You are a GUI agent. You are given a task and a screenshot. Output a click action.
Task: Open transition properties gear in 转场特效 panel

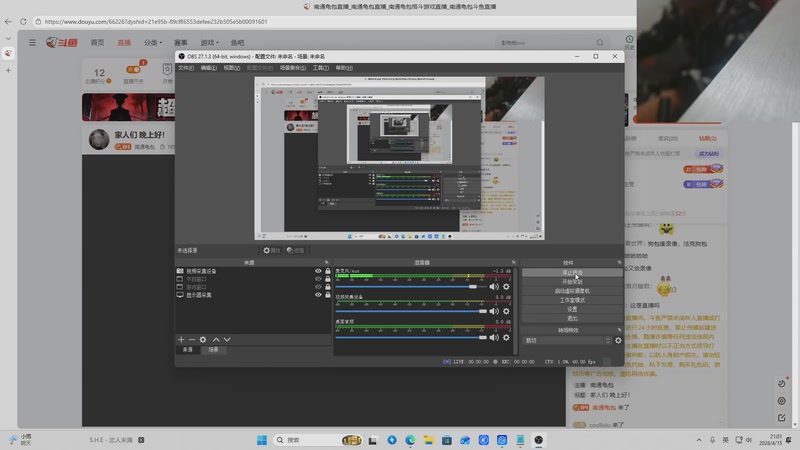point(618,340)
